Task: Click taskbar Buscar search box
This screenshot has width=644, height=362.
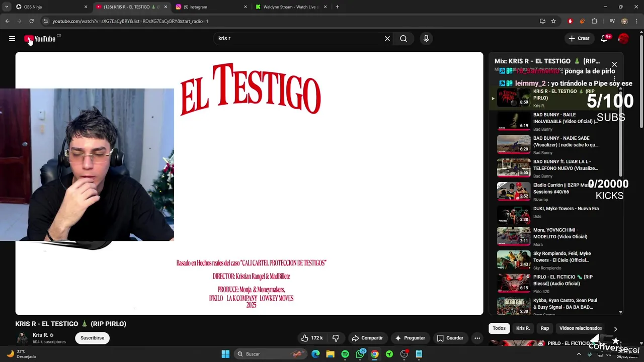Action: 271,354
